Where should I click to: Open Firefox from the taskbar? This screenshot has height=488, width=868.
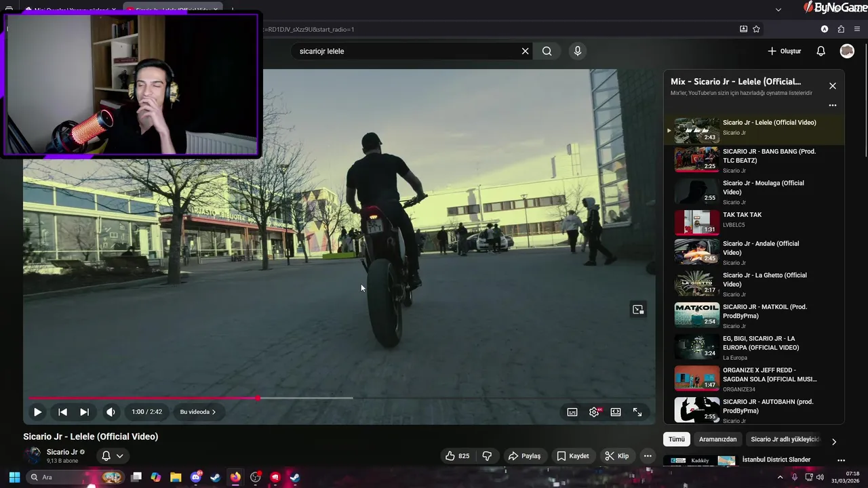[235, 477]
